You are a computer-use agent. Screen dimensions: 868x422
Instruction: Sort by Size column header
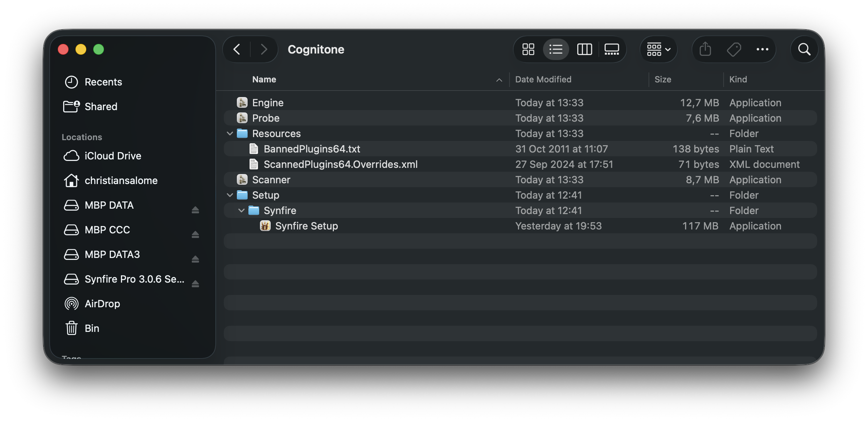click(x=662, y=79)
